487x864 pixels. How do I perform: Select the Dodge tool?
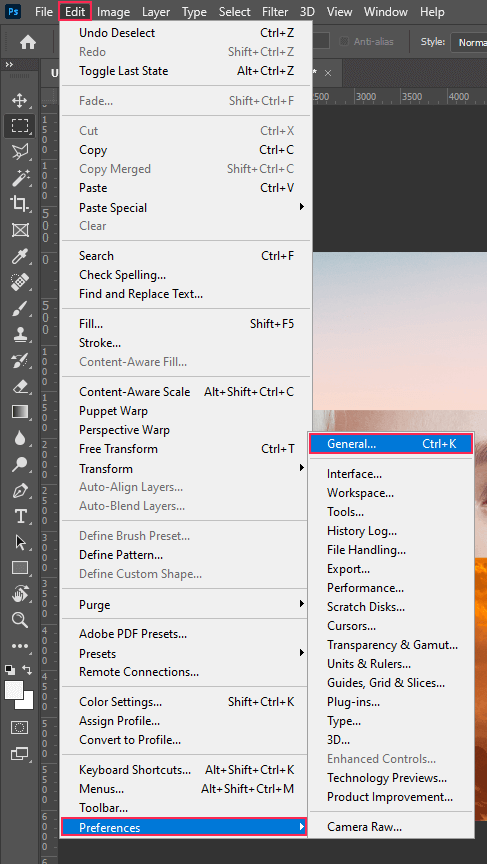20,465
